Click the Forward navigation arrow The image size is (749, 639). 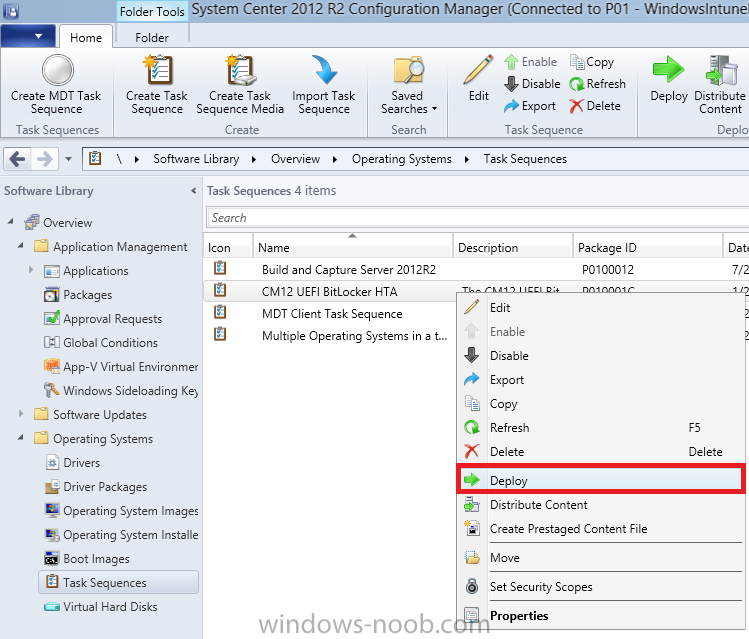coord(44,159)
